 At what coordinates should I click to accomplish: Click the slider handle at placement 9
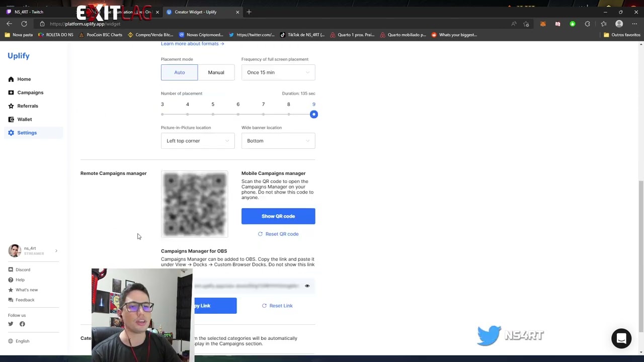click(313, 114)
